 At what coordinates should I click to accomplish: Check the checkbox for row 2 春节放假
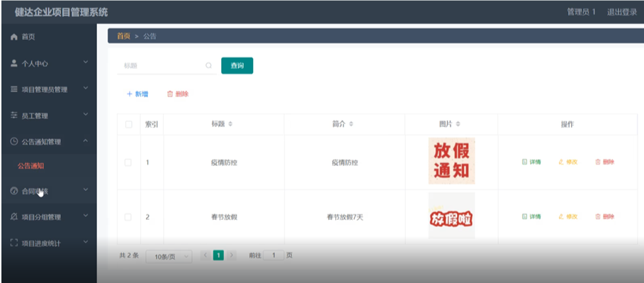(x=128, y=217)
